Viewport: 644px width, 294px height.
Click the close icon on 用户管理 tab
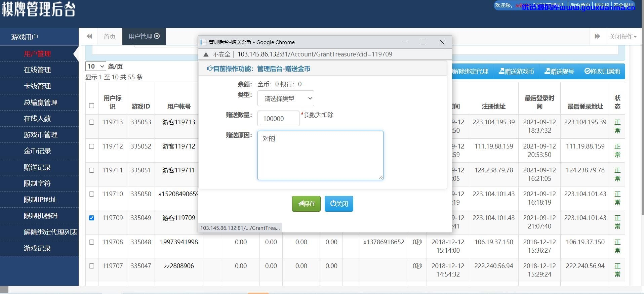157,36
